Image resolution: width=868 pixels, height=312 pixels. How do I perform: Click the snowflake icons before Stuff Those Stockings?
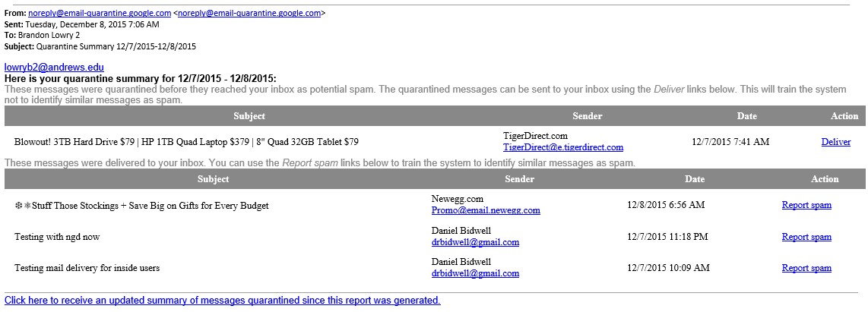(x=23, y=205)
